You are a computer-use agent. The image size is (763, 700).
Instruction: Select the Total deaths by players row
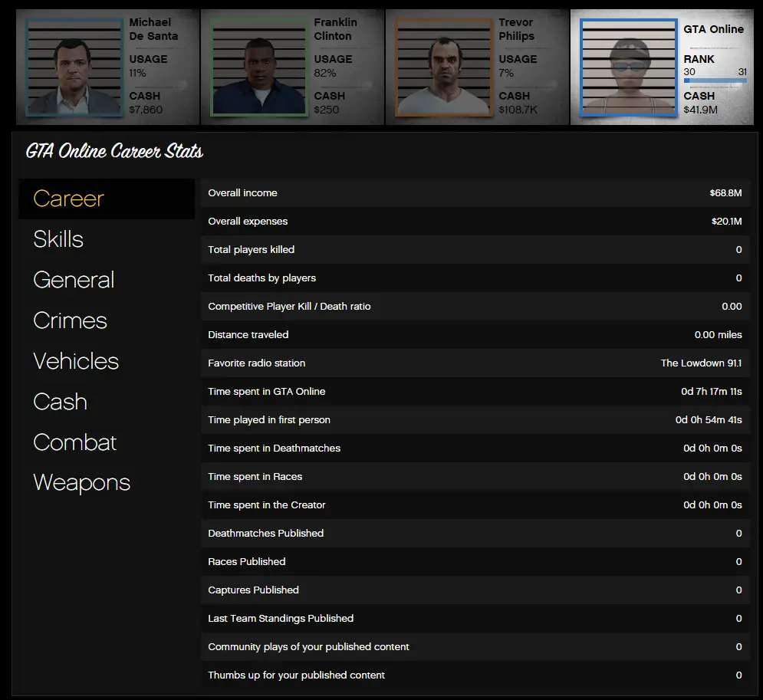[x=475, y=278]
